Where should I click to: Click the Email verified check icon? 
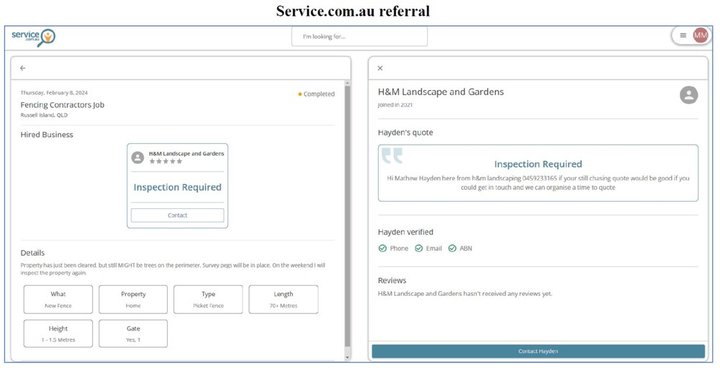click(419, 248)
